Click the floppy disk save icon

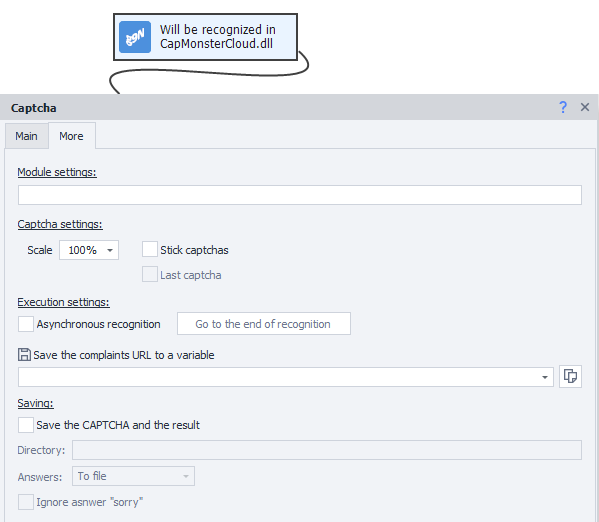[24, 355]
